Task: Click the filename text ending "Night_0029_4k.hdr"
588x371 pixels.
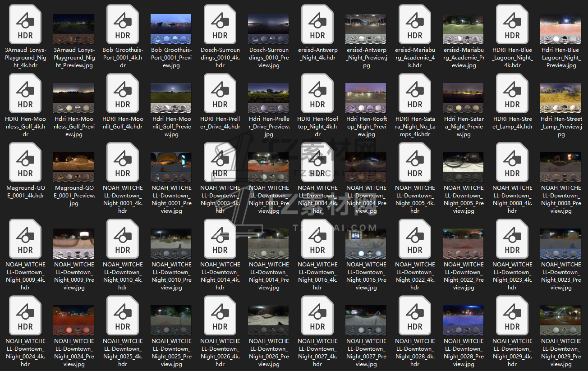Action: point(512,353)
